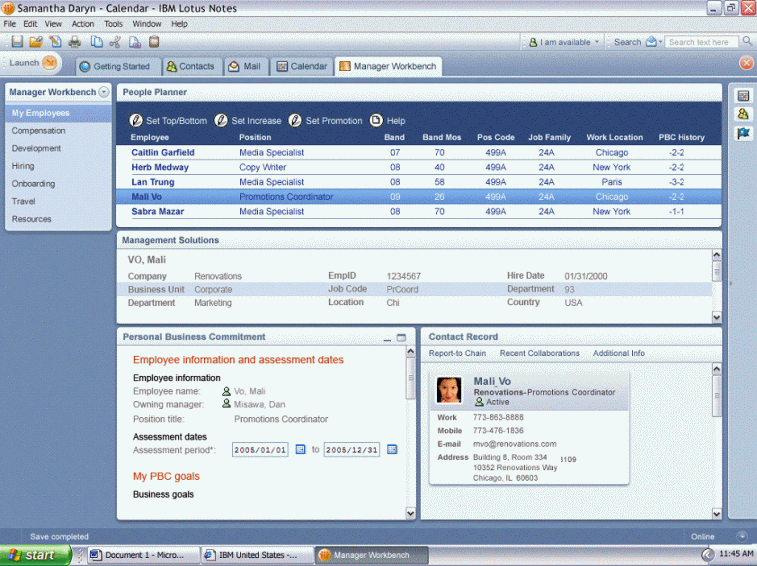Open the Action menu
Viewport: 757px width, 566px height.
(83, 23)
